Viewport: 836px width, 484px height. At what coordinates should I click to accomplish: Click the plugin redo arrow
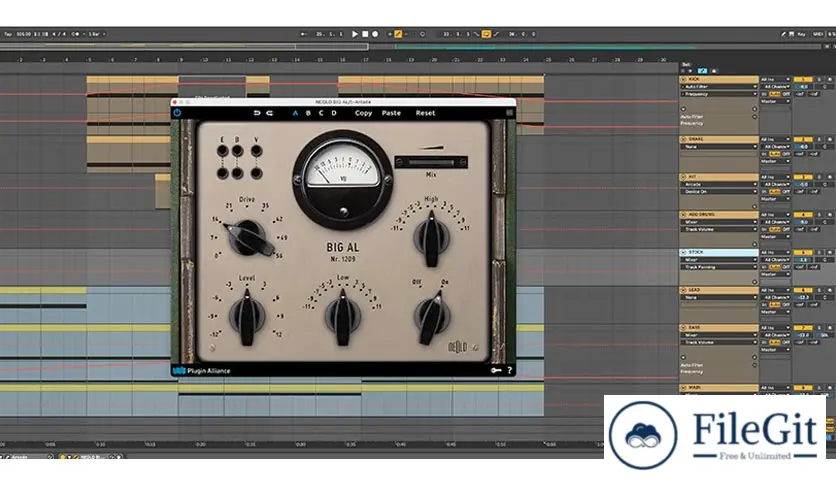pos(269,113)
